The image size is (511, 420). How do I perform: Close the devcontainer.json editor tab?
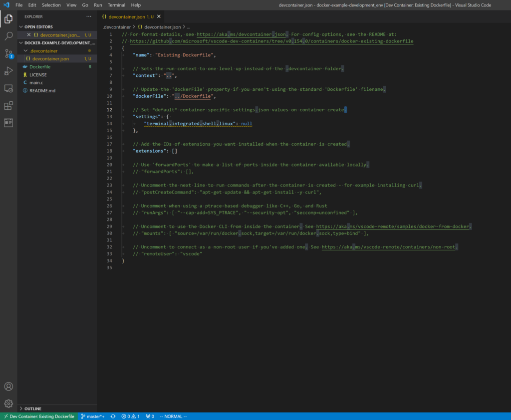[159, 16]
